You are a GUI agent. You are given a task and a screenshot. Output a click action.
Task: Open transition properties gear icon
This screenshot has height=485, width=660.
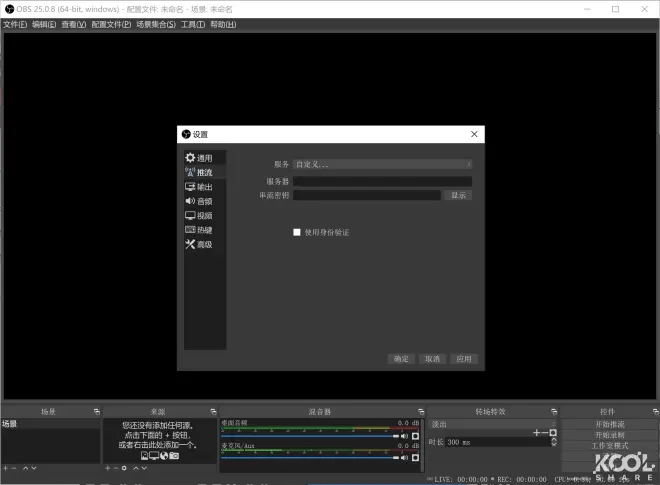point(553,433)
